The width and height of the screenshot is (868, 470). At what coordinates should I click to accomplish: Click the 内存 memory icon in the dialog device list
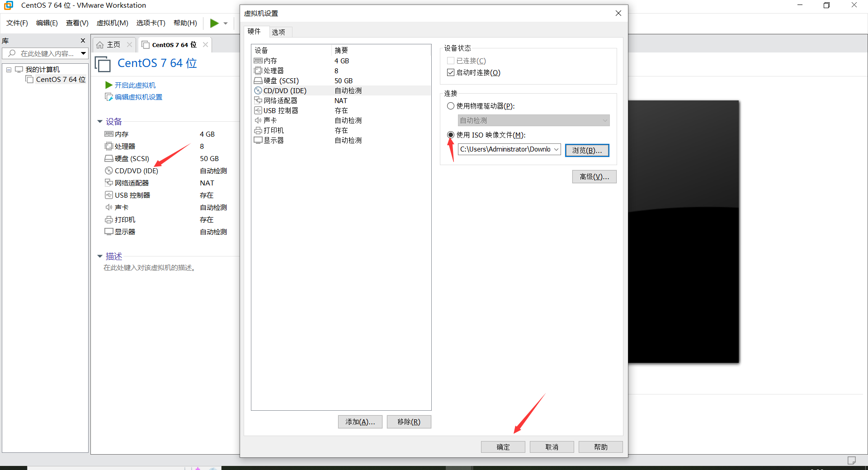(x=258, y=61)
